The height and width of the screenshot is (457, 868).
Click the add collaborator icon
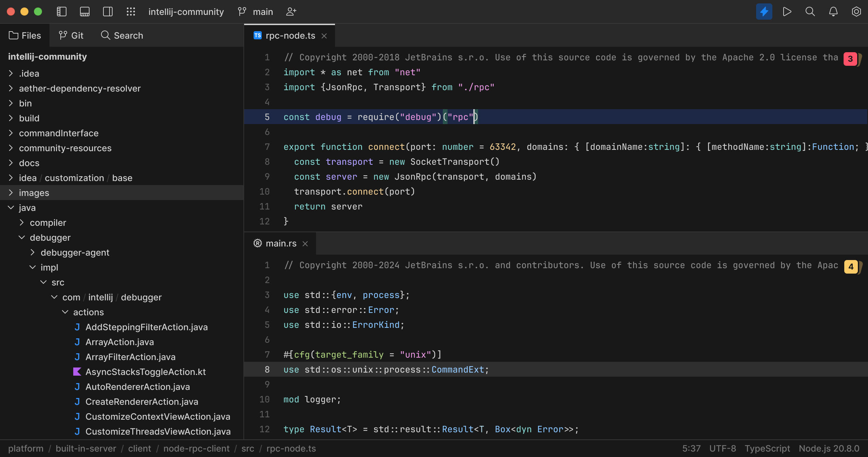pos(291,12)
